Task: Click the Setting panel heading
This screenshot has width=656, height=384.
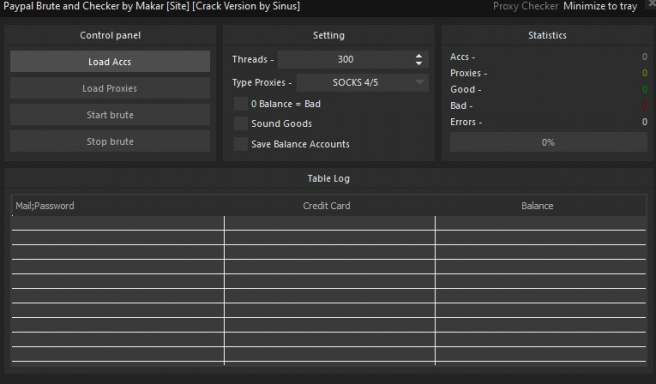Action: click(329, 35)
